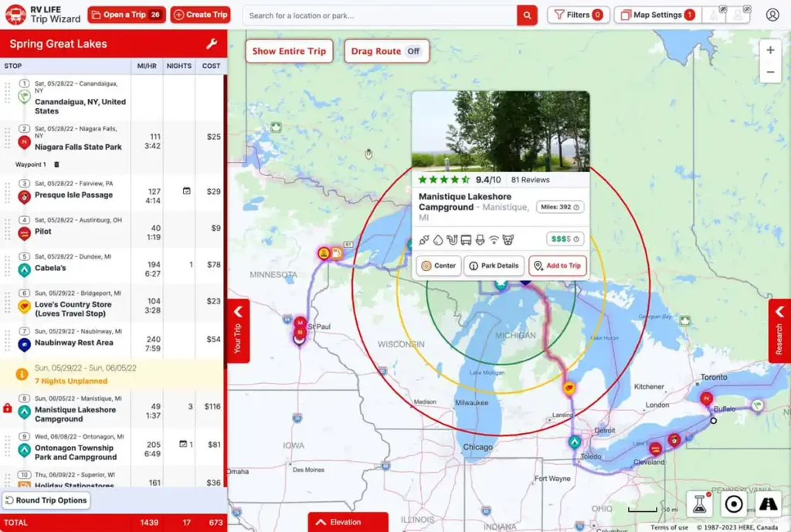Viewport: 791px width, 532px height.
Task: Delete Waypoint 1 with trash icon
Action: click(x=56, y=164)
